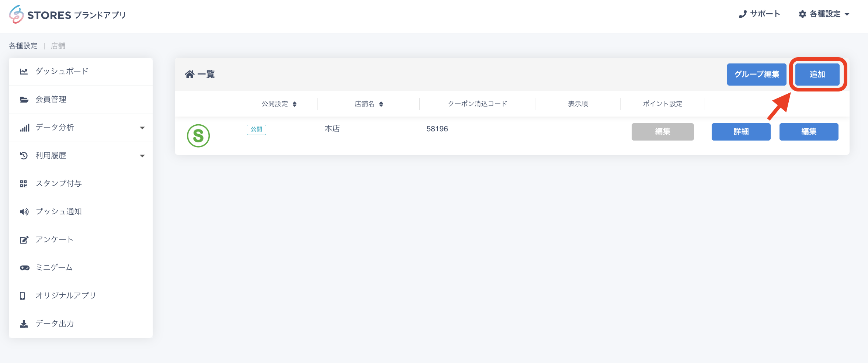Click the グループ編集 button

point(757,74)
